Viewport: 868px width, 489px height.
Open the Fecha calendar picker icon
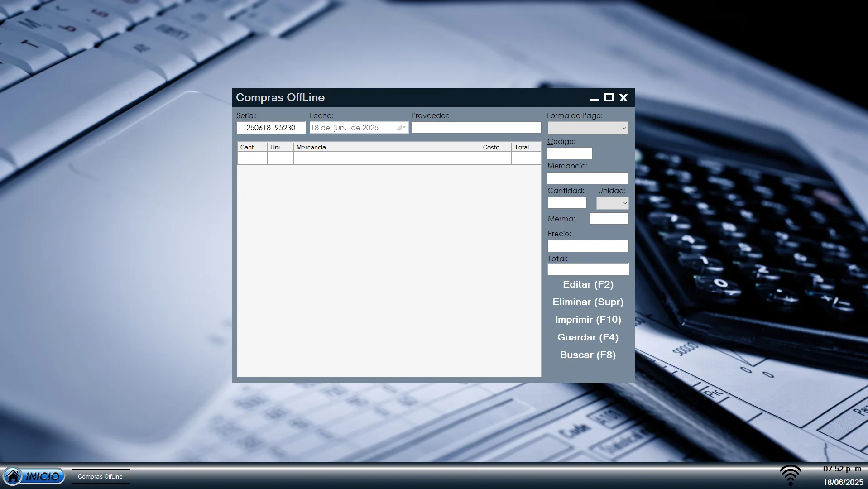click(x=399, y=128)
